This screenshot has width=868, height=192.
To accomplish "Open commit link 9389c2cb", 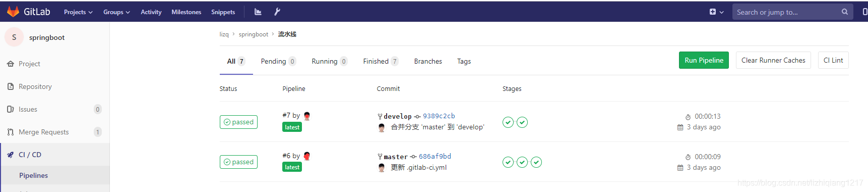I will (439, 116).
